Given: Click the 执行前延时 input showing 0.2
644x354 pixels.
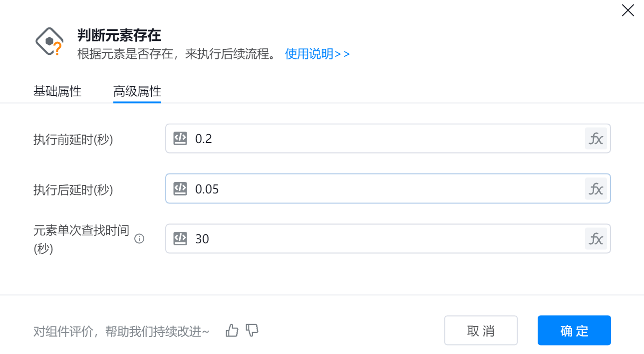Looking at the screenshot, I should coord(384,139).
